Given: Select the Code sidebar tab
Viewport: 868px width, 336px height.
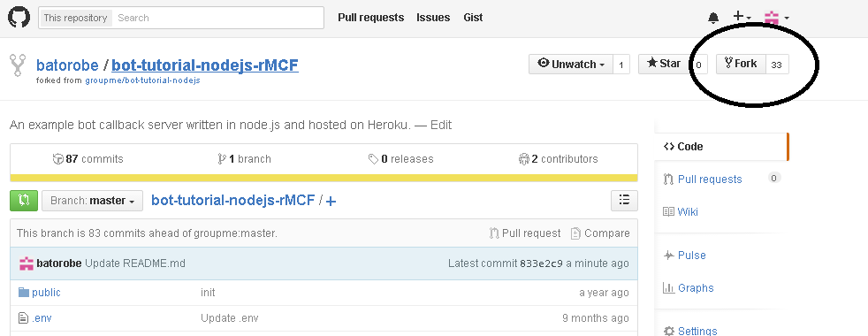Looking at the screenshot, I should [720, 147].
